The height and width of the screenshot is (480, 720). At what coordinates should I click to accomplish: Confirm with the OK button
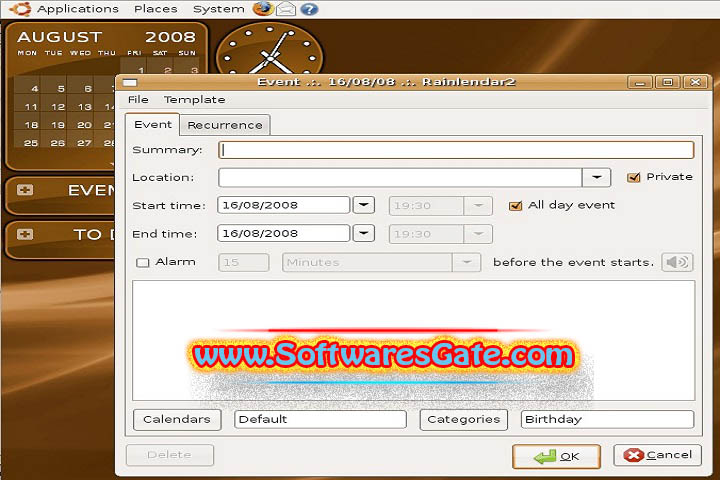click(x=556, y=456)
